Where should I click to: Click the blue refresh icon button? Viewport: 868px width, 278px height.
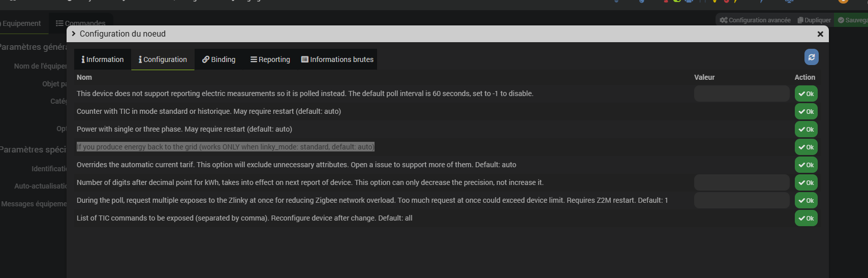[x=811, y=57]
